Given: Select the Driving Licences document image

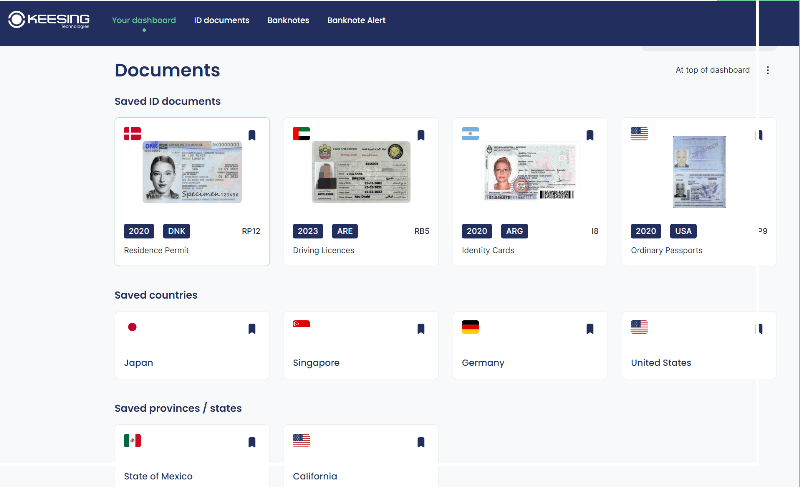Looking at the screenshot, I should coord(361,172).
